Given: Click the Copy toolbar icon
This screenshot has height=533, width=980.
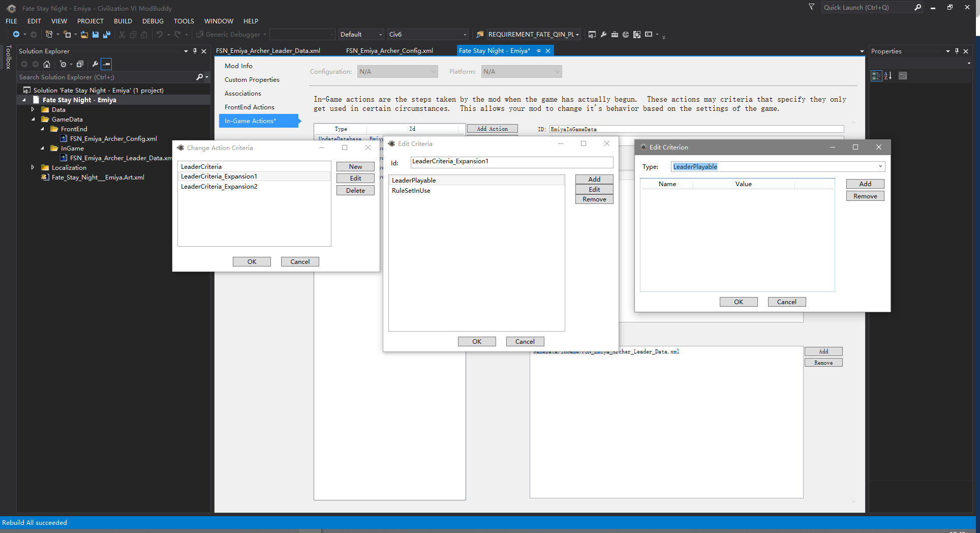Looking at the screenshot, I should point(133,35).
